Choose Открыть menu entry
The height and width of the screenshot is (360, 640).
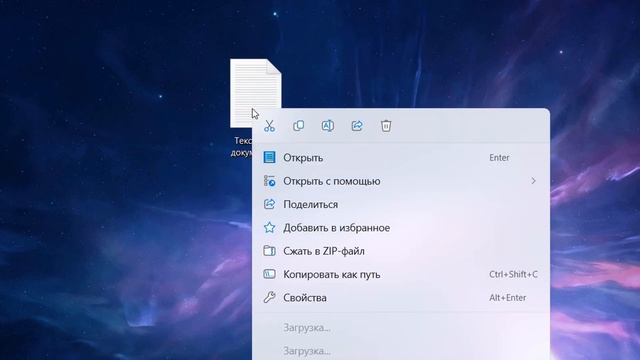coord(401,158)
